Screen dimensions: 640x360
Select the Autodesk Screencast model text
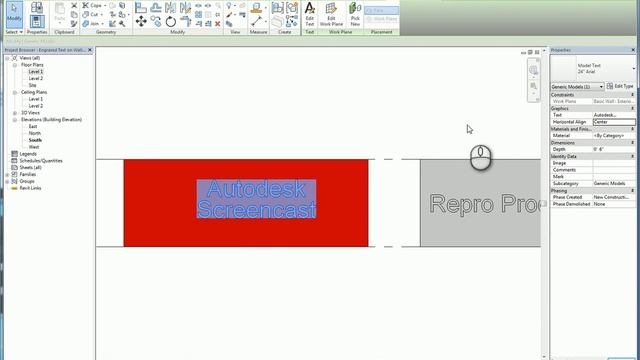pyautogui.click(x=256, y=199)
